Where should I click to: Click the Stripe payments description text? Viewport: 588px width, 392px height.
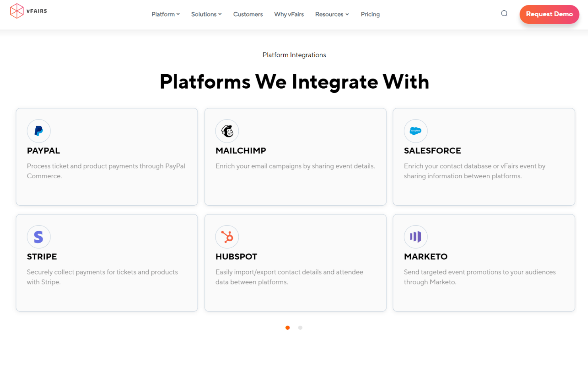[103, 277]
